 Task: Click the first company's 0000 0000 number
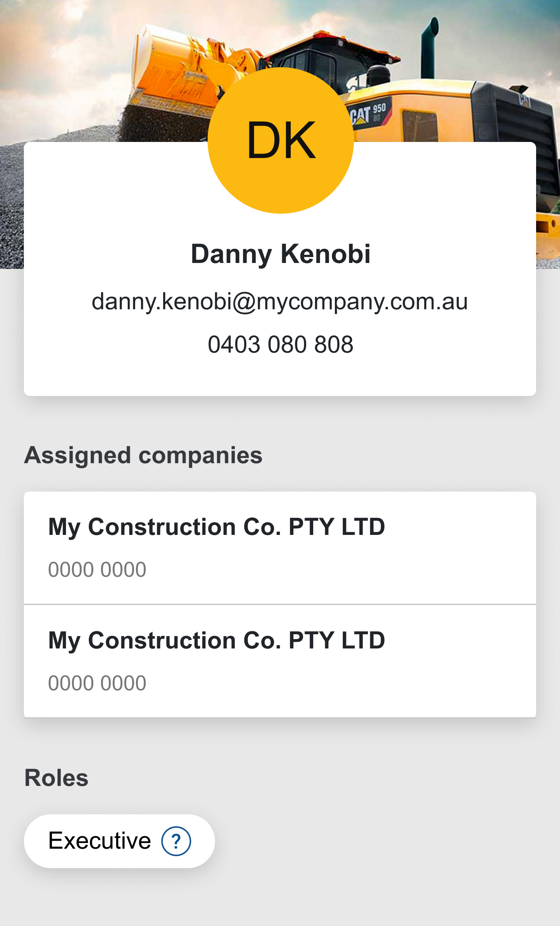pyautogui.click(x=97, y=569)
